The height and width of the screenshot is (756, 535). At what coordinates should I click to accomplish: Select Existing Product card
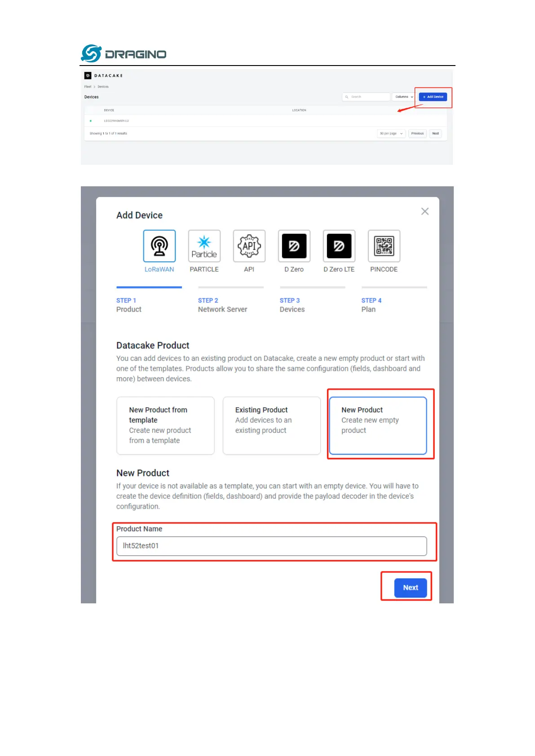pyautogui.click(x=272, y=426)
